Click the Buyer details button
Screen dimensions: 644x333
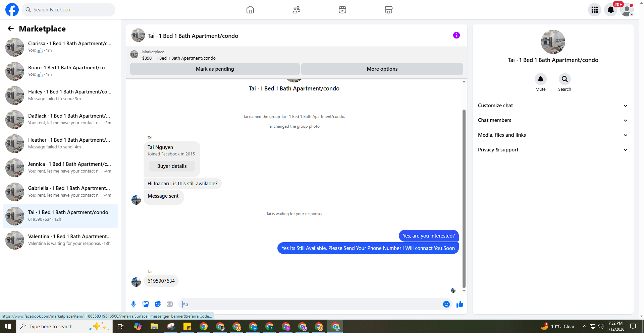(x=172, y=166)
